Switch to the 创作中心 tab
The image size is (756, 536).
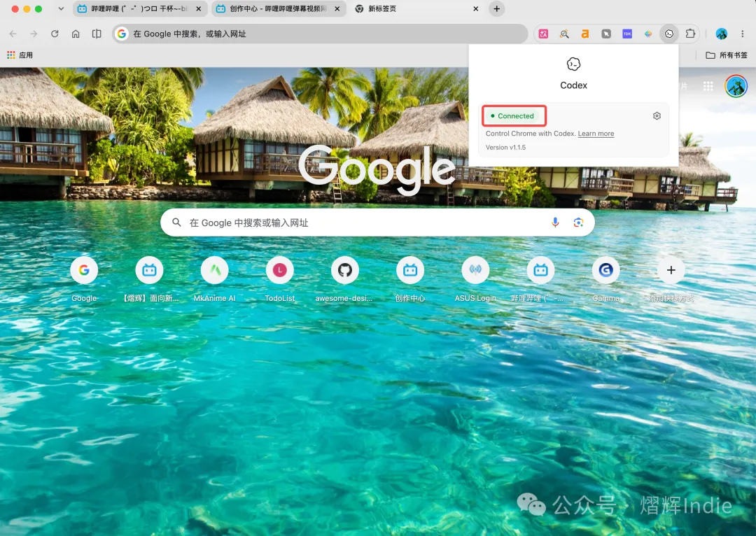[x=278, y=8]
